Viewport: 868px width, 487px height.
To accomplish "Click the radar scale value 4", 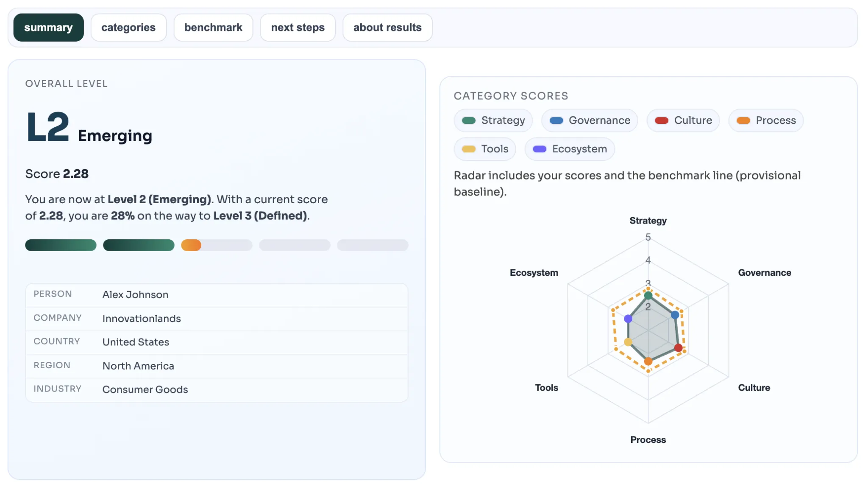I will [648, 260].
